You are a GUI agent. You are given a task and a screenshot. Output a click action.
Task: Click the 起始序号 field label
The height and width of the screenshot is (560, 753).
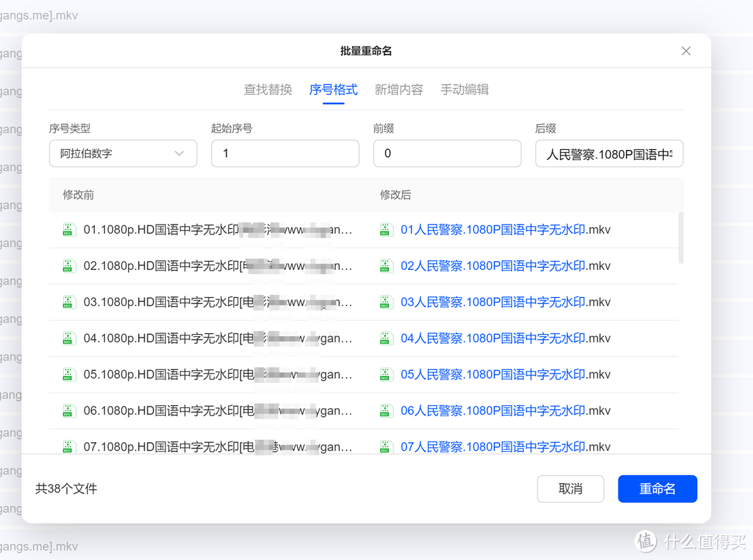(231, 128)
